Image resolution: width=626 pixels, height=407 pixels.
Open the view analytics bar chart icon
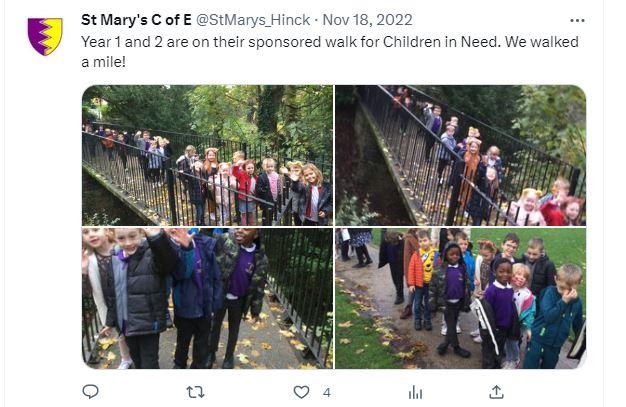click(415, 392)
